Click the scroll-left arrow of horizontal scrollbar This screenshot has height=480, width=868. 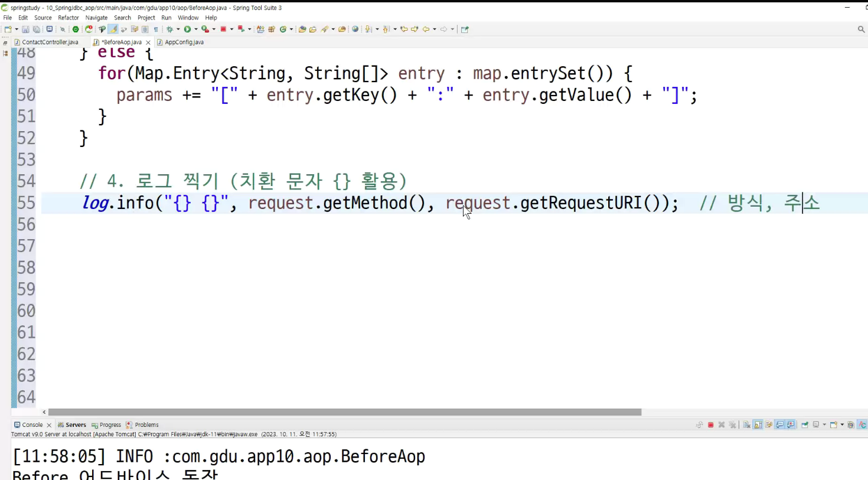44,412
